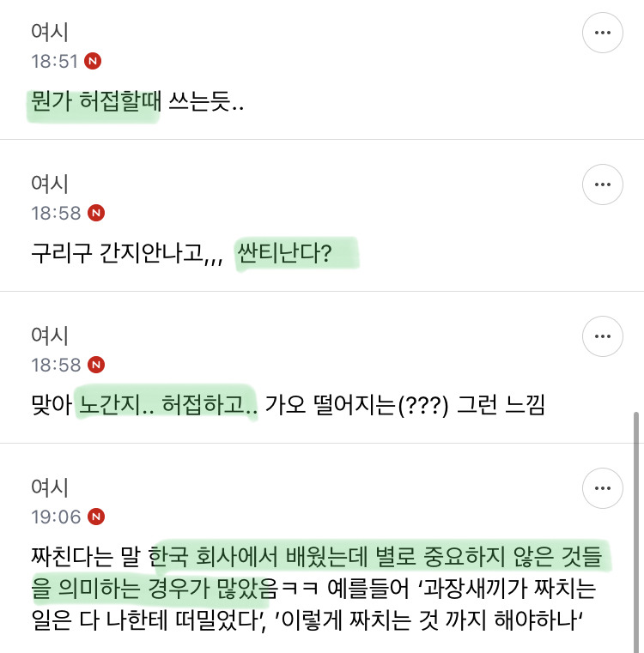
Task: Click the red N badge beside 19:06
Action: point(96,516)
